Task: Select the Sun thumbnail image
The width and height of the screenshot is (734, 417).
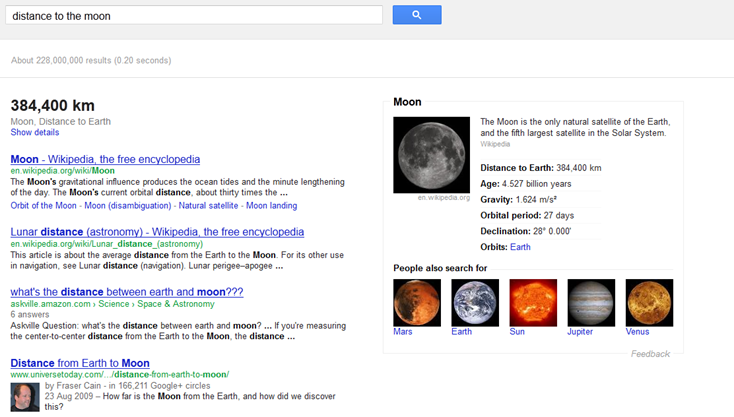Action: pos(533,302)
